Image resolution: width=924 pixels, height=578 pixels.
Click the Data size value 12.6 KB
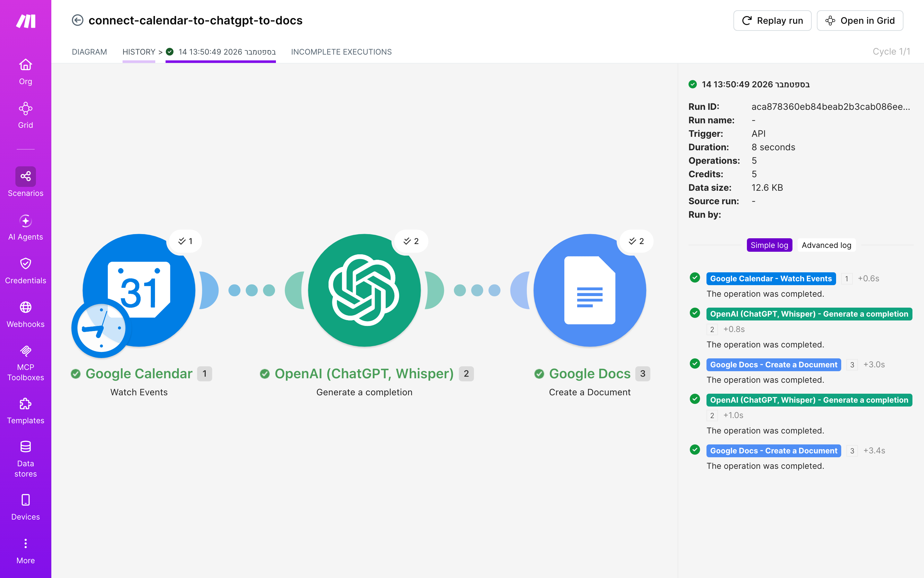tap(767, 188)
